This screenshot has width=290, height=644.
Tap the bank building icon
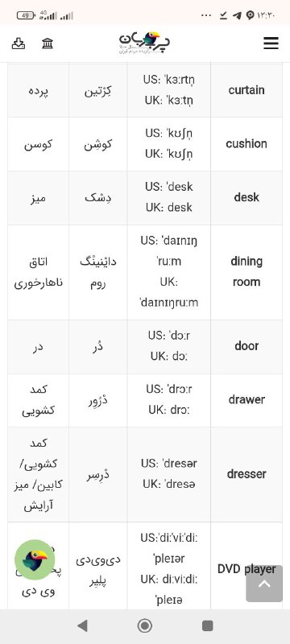[x=48, y=43]
